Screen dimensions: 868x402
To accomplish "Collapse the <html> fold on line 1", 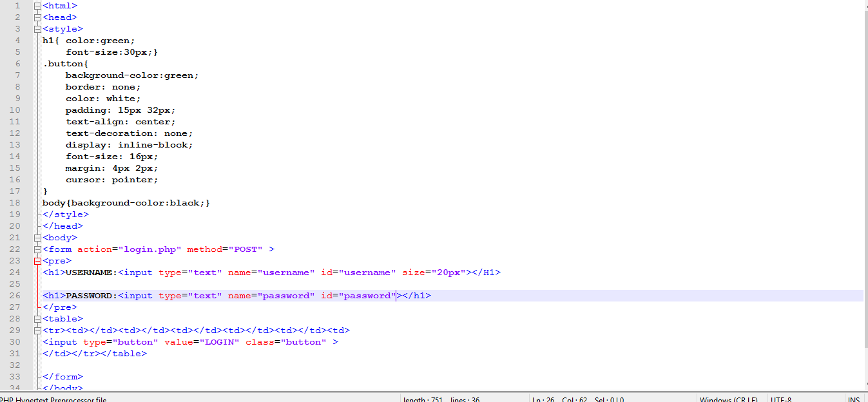I will [x=37, y=5].
